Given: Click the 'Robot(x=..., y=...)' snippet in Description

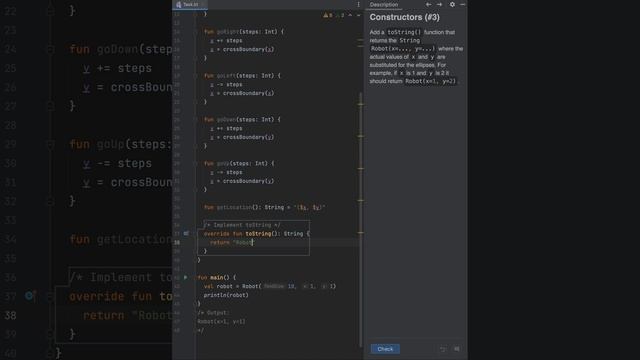Looking at the screenshot, I should click(402, 49).
